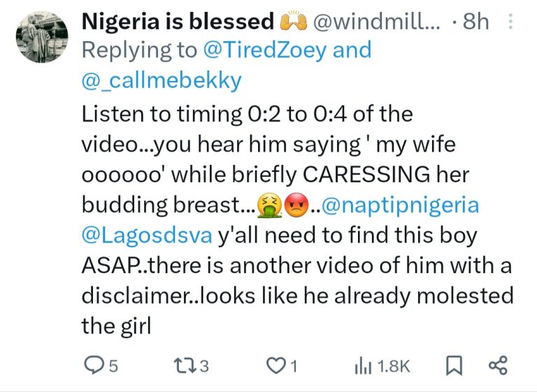This screenshot has width=537, height=392.
Task: Open view analytics bar chart icon
Action: (x=364, y=365)
